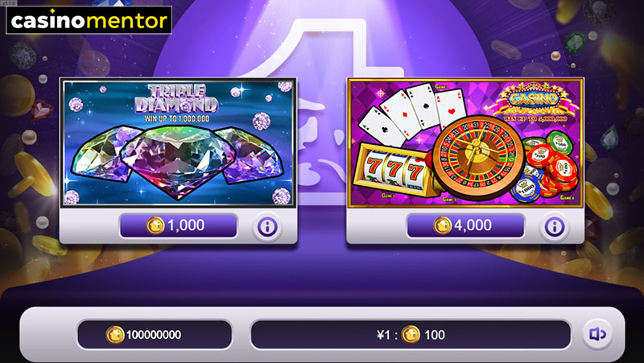
Task: Click the ¥1 : 100 exchange rate display
Action: pyautogui.click(x=411, y=335)
